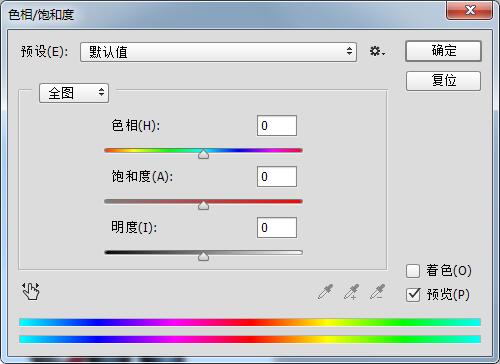500x364 pixels.
Task: Focus the 明度(I) value field
Action: (277, 228)
